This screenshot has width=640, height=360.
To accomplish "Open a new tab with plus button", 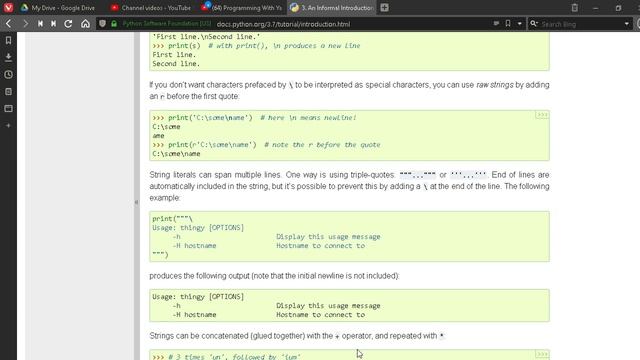I will coord(384,8).
